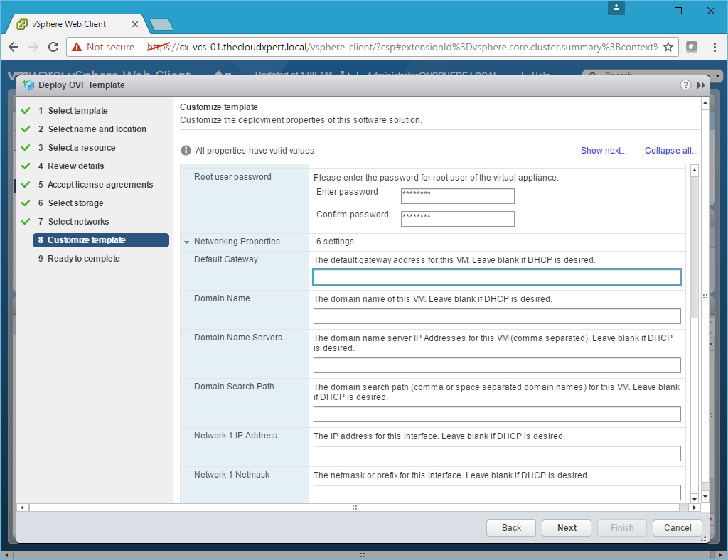Screen dimensions: 728x560
Task: Click the Collapse all link
Action: 670,151
